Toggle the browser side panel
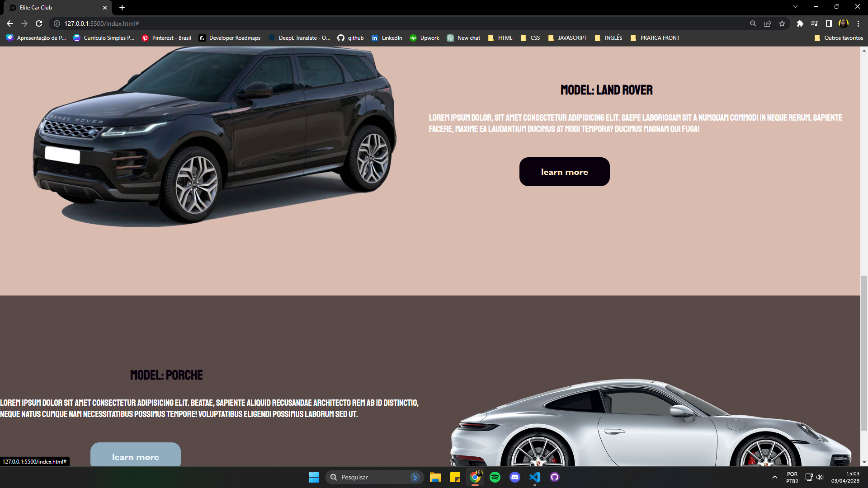Screen dimensions: 868x488 (x=829, y=23)
